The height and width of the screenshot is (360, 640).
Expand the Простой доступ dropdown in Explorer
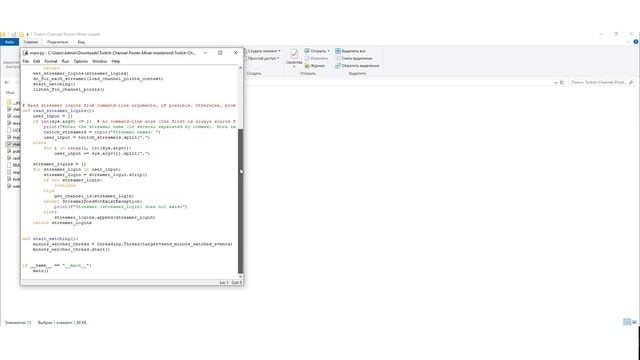(x=263, y=58)
